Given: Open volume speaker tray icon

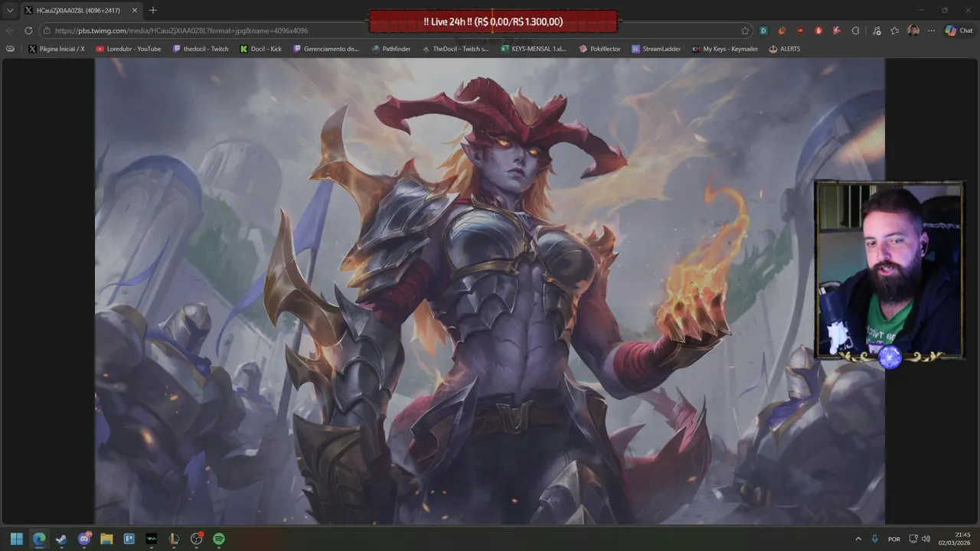Looking at the screenshot, I should coord(926,539).
